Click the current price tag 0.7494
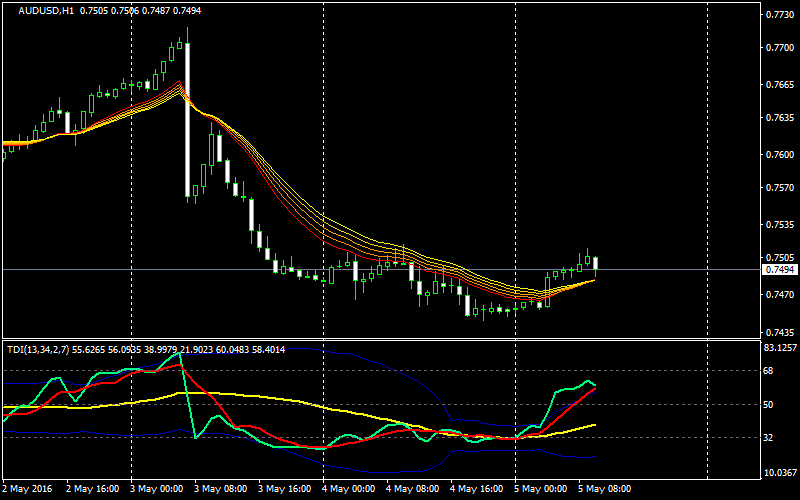800x500 pixels. [x=779, y=270]
